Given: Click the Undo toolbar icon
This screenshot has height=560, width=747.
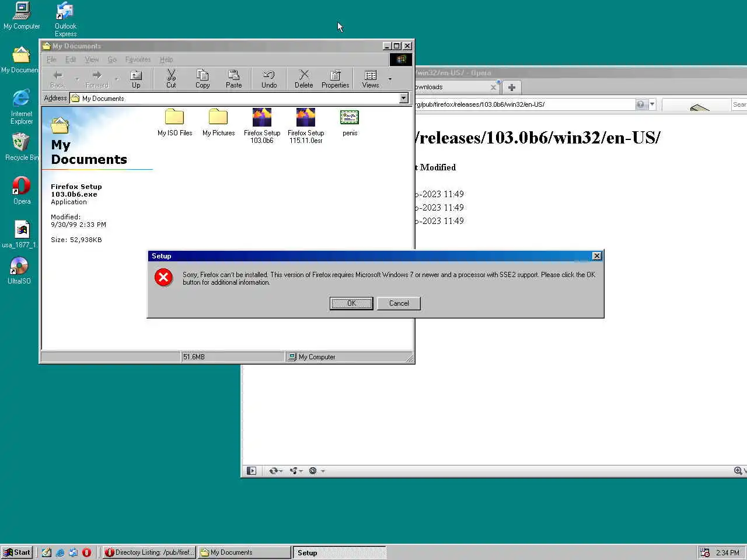Looking at the screenshot, I should pos(269,79).
